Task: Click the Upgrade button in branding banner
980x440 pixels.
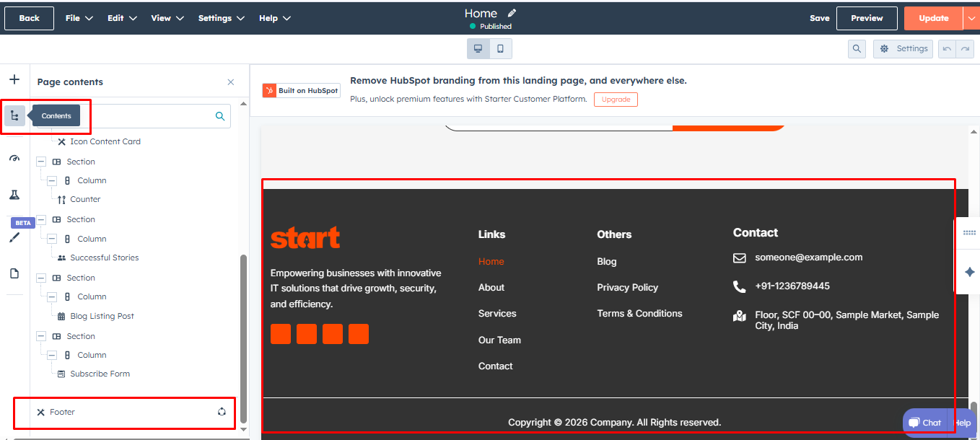Action: click(616, 100)
